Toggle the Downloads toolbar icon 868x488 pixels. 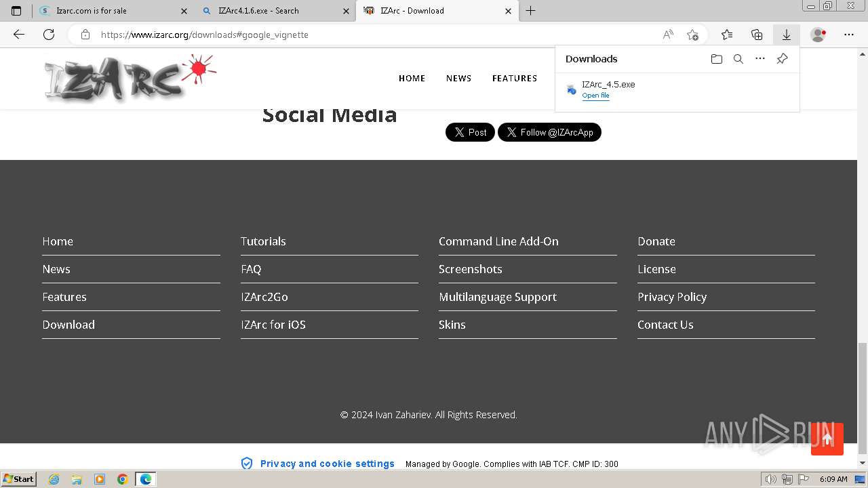tap(787, 35)
